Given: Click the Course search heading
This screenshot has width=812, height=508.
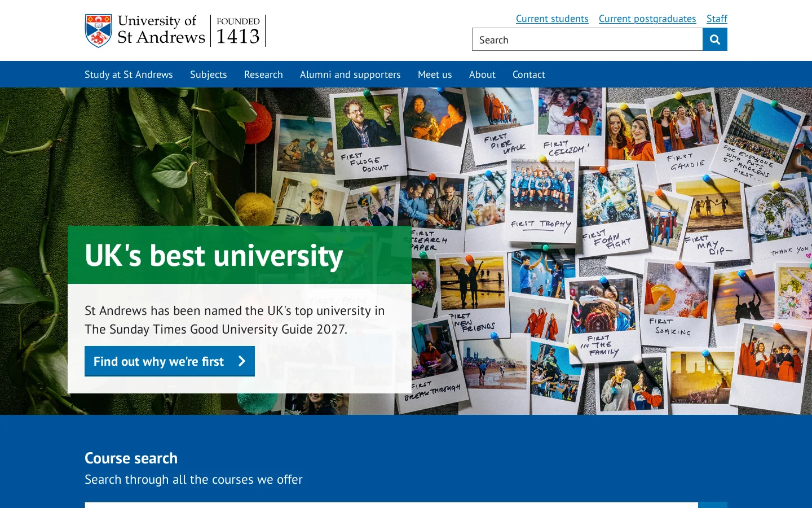Looking at the screenshot, I should 131,458.
